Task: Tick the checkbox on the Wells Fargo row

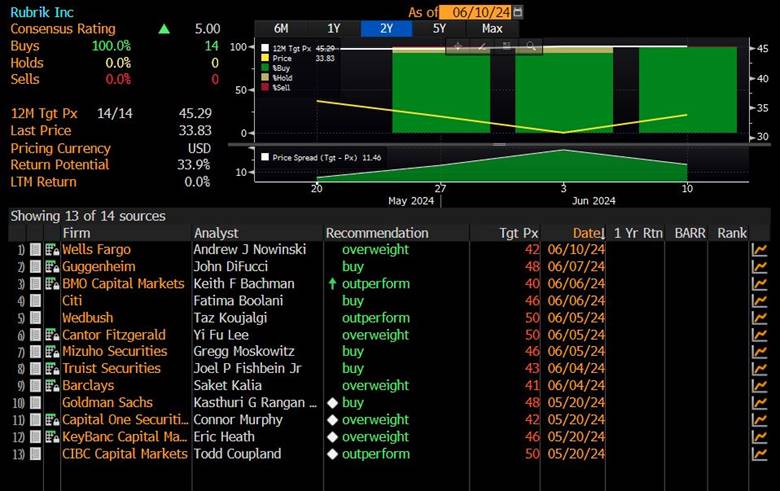Action: click(35, 250)
